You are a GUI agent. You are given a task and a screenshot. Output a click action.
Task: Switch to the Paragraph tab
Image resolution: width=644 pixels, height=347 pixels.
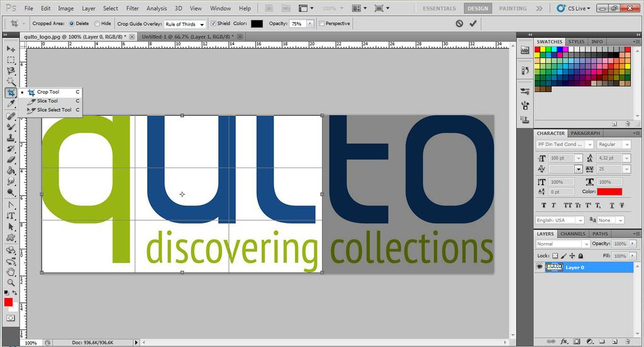(x=586, y=134)
